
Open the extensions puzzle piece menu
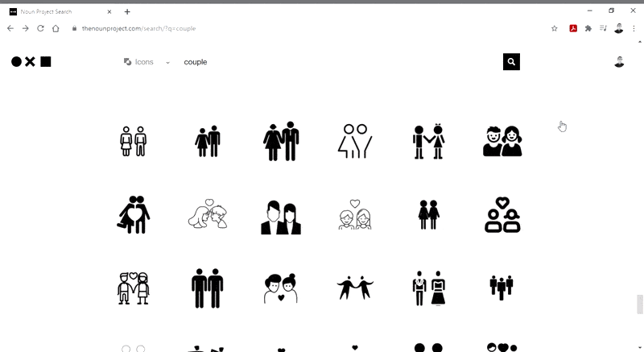pyautogui.click(x=588, y=28)
